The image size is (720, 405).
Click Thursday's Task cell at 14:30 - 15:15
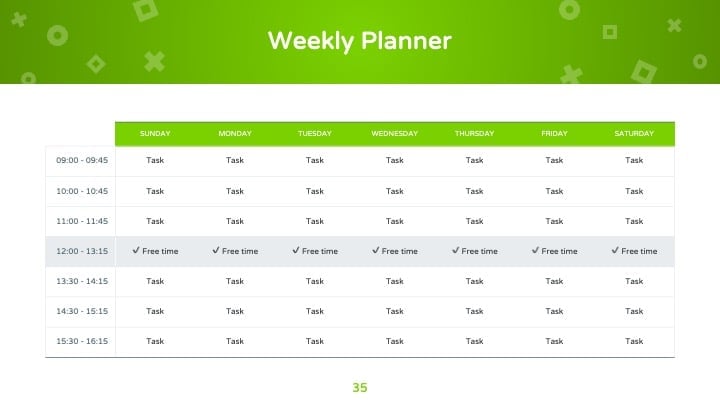pyautogui.click(x=474, y=311)
